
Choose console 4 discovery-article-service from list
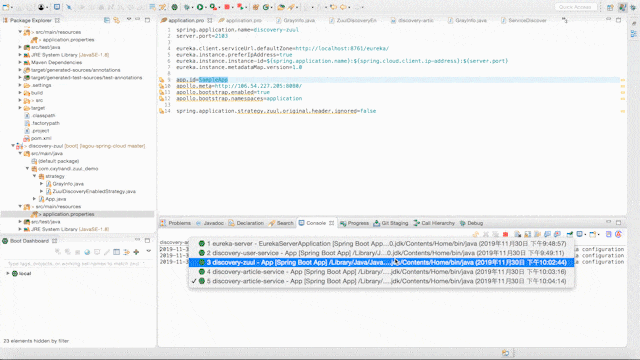tap(382, 272)
